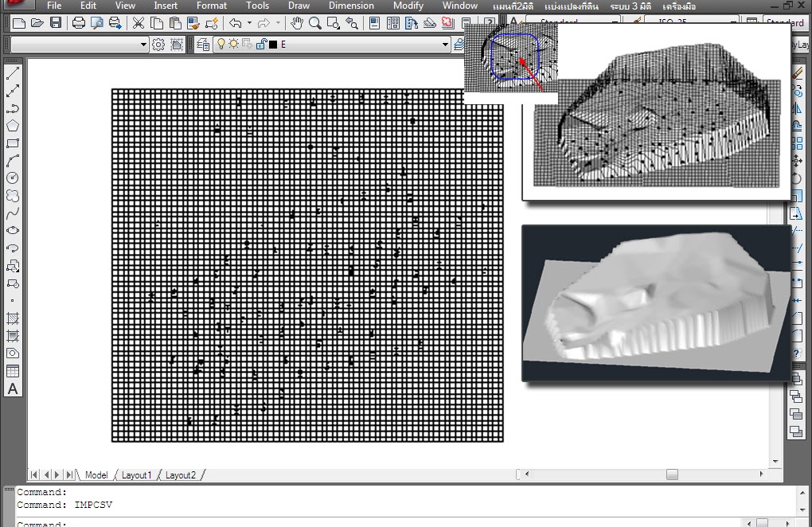
Task: Open the File menu
Action: click(x=54, y=6)
